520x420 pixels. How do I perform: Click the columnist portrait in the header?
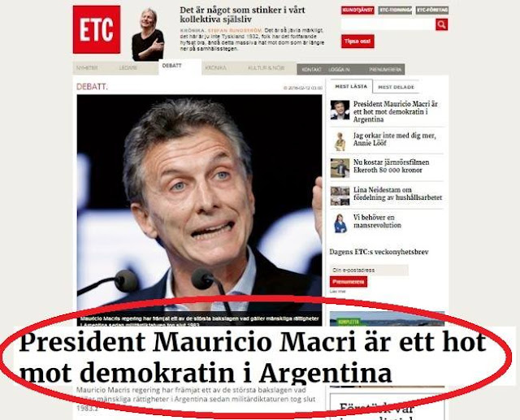[x=148, y=34]
